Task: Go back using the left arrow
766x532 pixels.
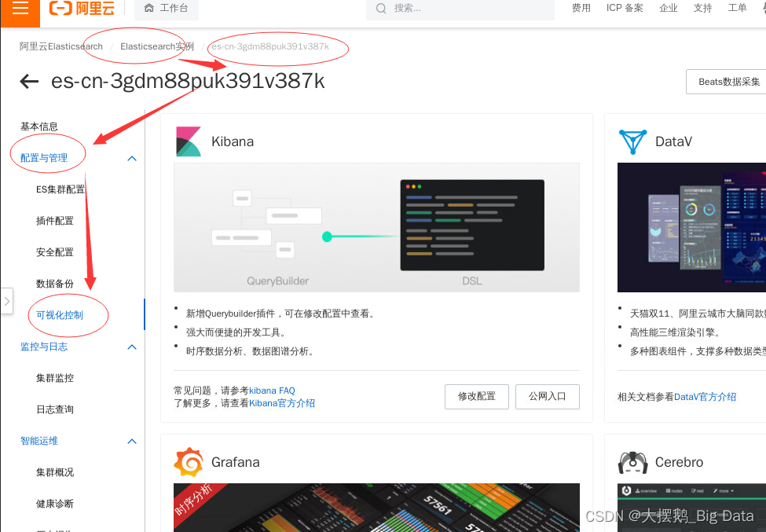Action: pos(29,81)
